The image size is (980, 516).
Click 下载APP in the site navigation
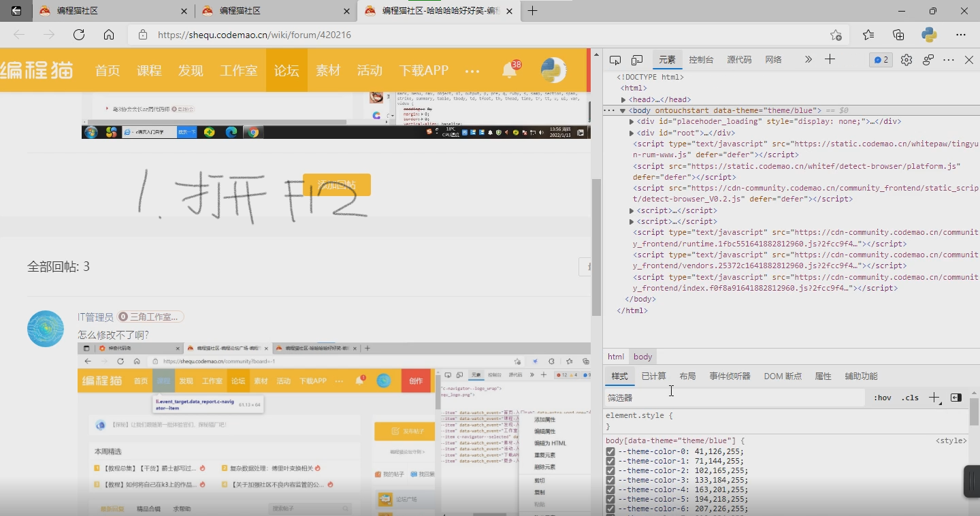[423, 70]
